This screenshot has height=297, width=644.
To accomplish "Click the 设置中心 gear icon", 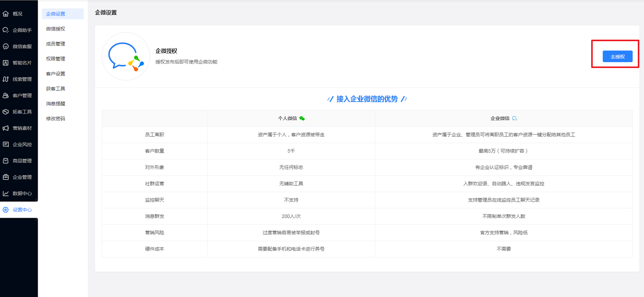I will pos(6,210).
